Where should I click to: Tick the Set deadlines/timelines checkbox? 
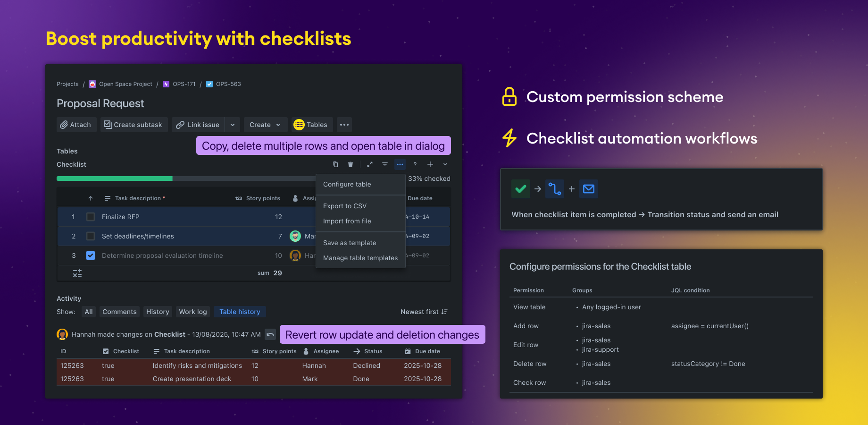[91, 236]
